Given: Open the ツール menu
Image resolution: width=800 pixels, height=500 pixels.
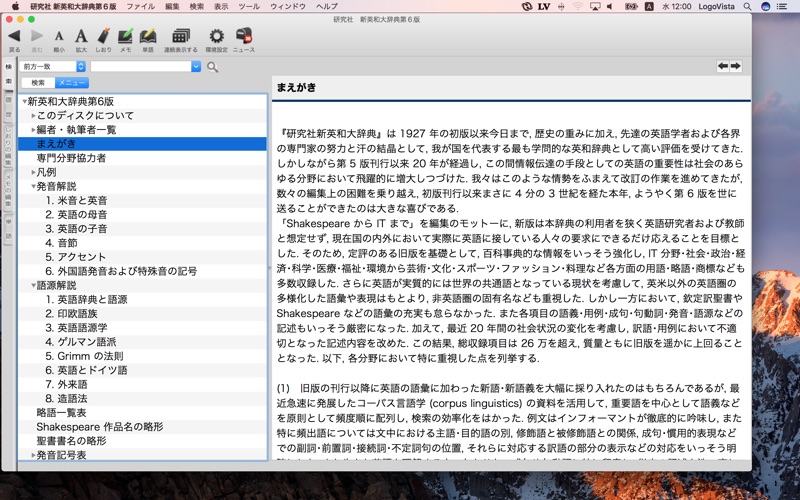Looking at the screenshot, I should [x=249, y=7].
